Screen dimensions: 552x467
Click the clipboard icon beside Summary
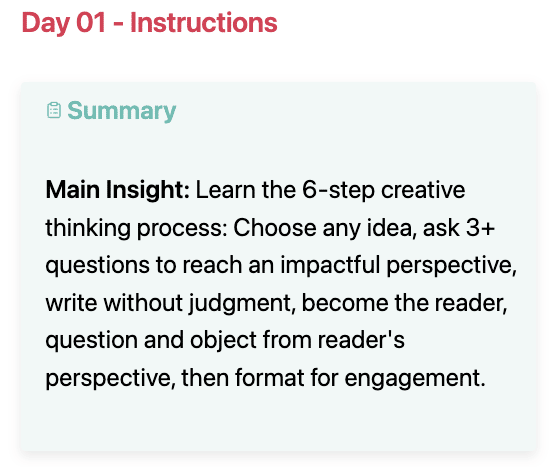pos(54,111)
